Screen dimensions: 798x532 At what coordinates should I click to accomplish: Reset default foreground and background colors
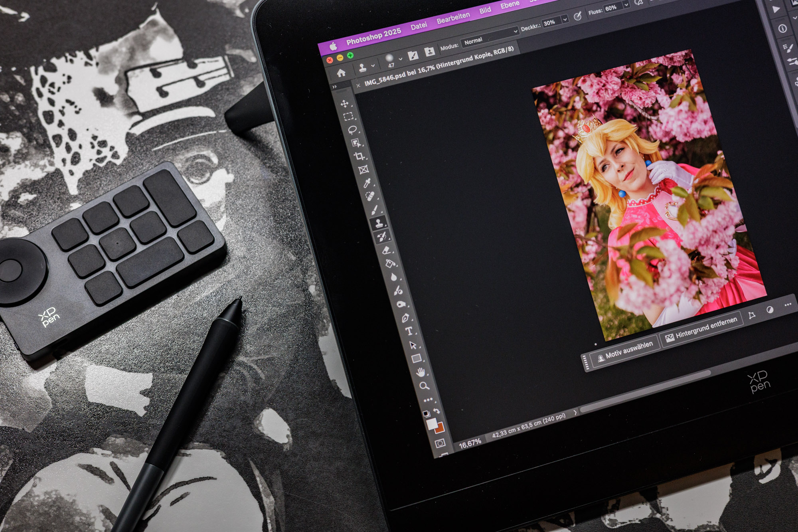tap(426, 413)
